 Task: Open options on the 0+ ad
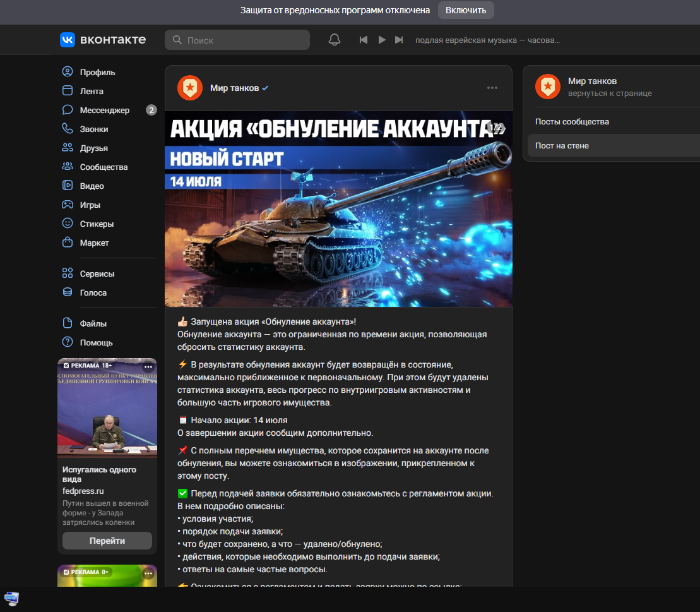[x=148, y=573]
